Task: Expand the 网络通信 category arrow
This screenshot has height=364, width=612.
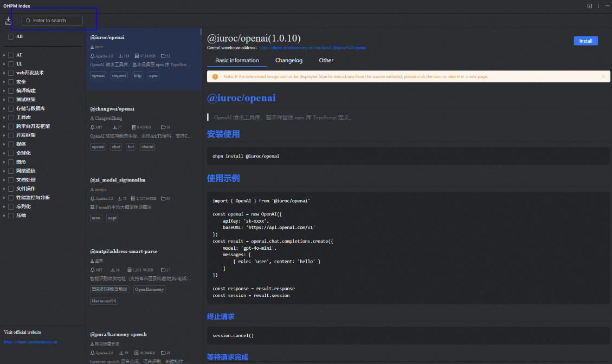Action: pyautogui.click(x=4, y=171)
